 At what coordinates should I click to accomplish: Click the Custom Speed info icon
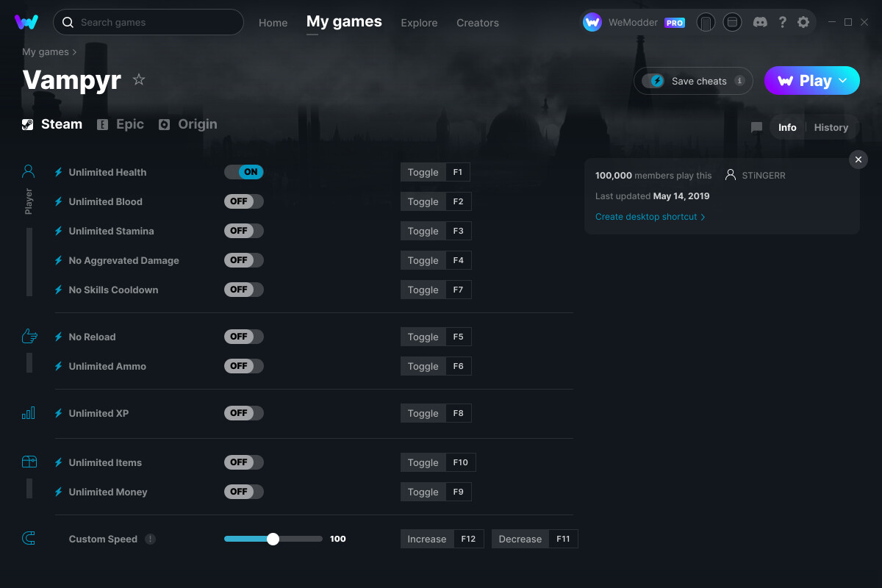coord(151,539)
